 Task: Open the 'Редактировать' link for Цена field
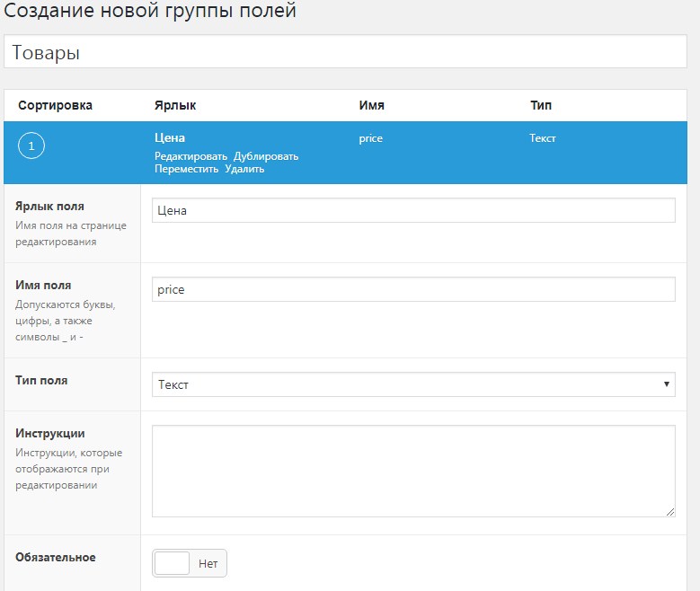point(191,156)
